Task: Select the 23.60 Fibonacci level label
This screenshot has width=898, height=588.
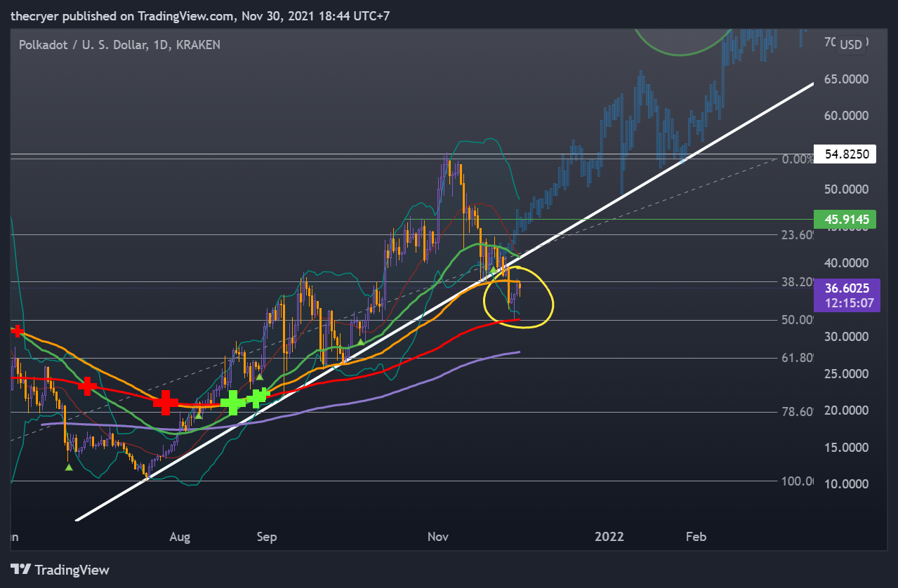Action: (798, 235)
